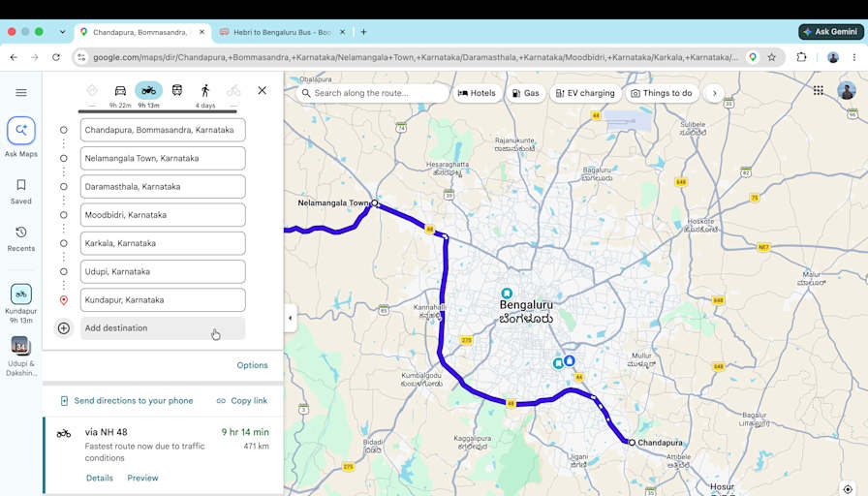Show your location on map
The height and width of the screenshot is (496, 868).
coord(848,489)
